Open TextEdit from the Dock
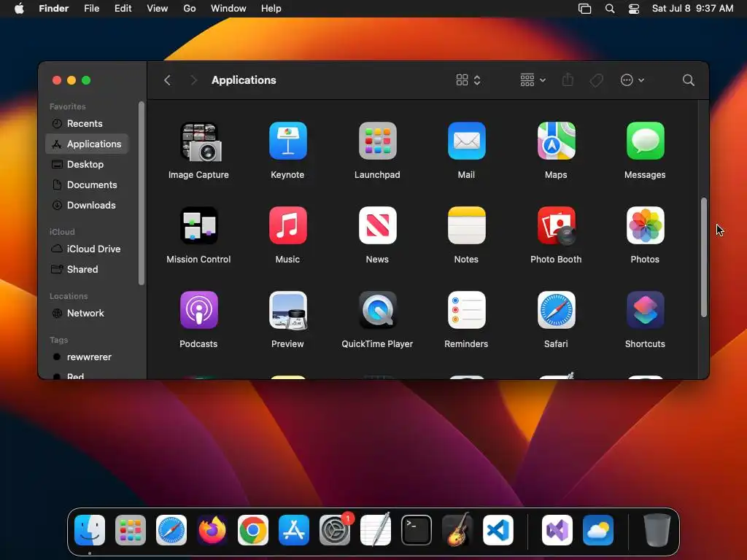The width and height of the screenshot is (747, 560). click(376, 530)
